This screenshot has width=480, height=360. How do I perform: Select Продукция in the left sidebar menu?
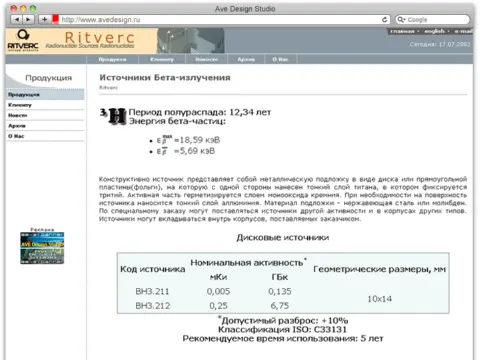pos(45,95)
